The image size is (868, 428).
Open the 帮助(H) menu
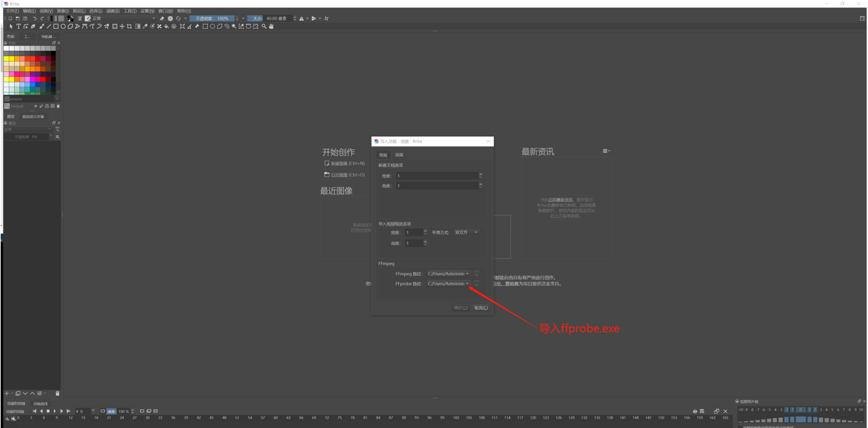(183, 11)
